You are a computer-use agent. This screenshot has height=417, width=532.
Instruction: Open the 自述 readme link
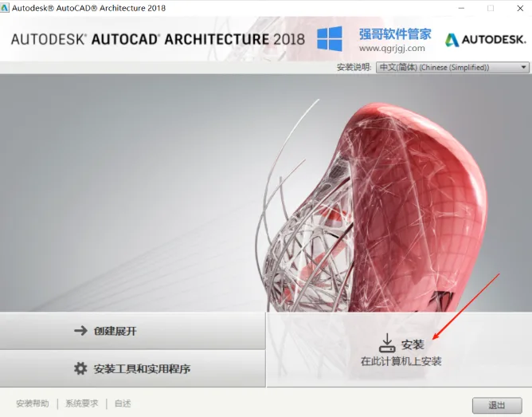[123, 403]
